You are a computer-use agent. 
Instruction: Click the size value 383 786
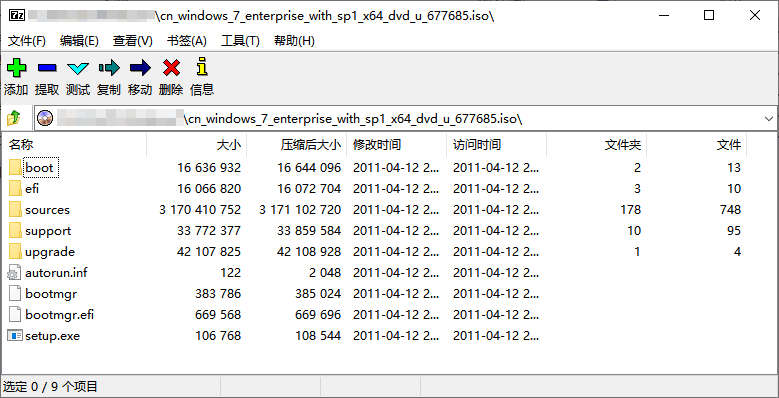(218, 294)
